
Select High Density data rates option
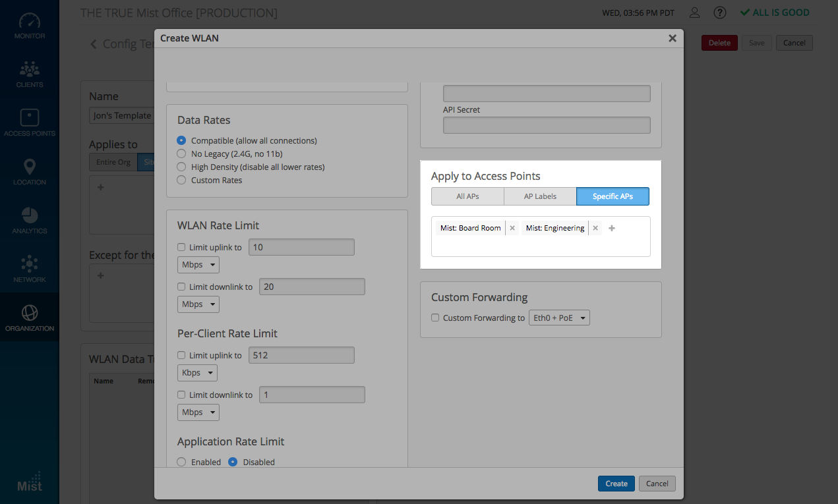(181, 167)
